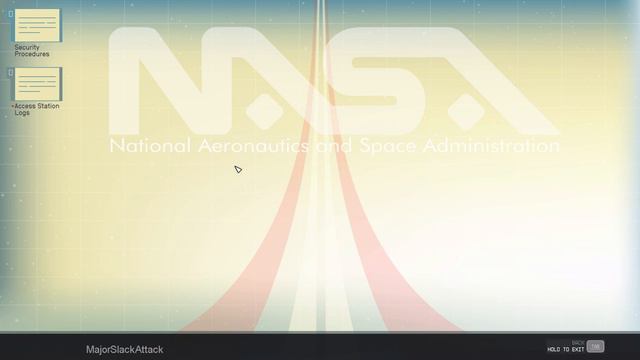Select the 'Security Procedures' label text
640x360 pixels.
click(32, 51)
